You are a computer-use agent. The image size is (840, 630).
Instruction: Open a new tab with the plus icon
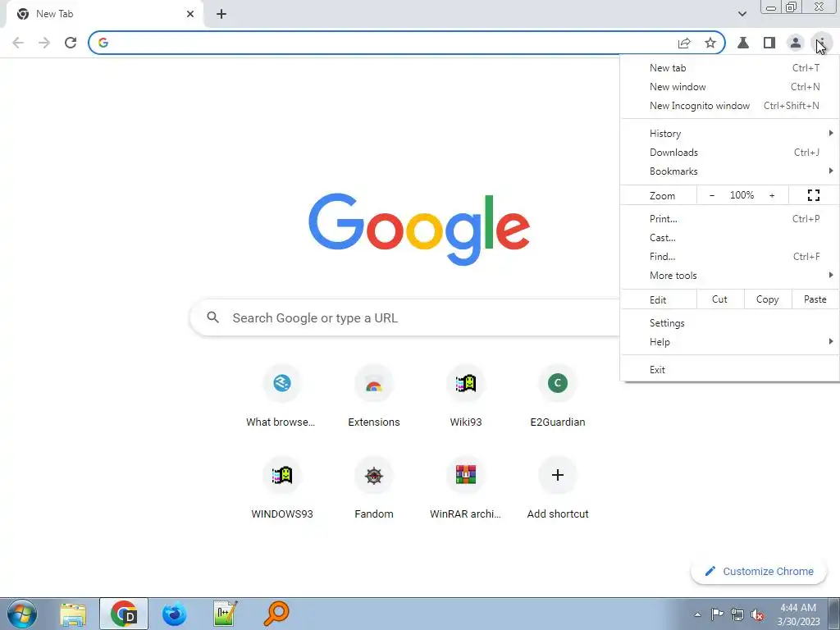point(221,14)
